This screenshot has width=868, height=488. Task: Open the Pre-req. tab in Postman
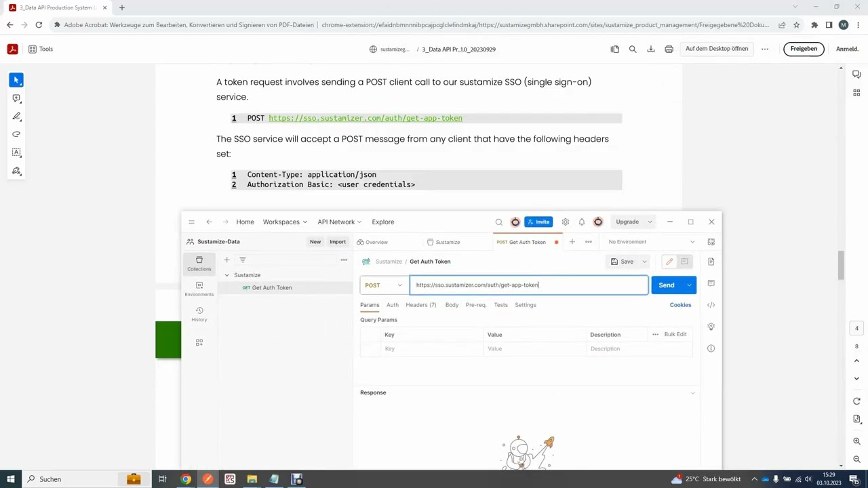coord(476,305)
